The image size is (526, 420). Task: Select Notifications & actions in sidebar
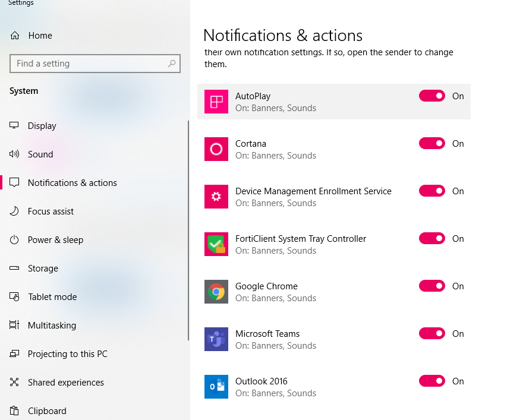(94, 183)
